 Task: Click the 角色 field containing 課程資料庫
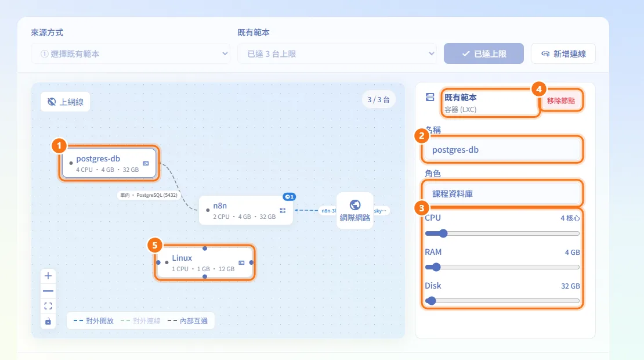[502, 193]
